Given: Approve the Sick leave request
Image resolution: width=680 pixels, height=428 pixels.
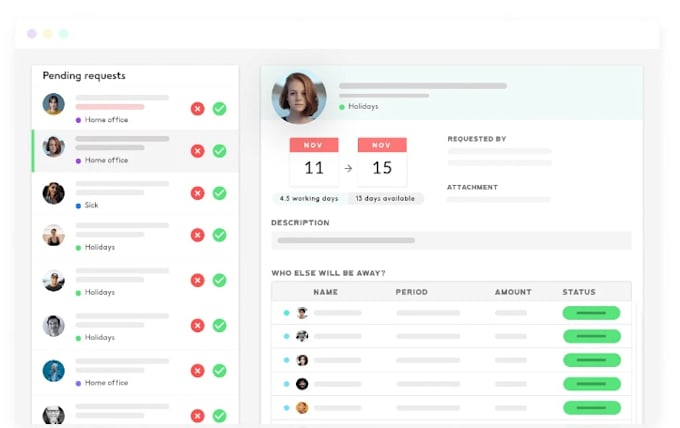Looking at the screenshot, I should coord(219,193).
